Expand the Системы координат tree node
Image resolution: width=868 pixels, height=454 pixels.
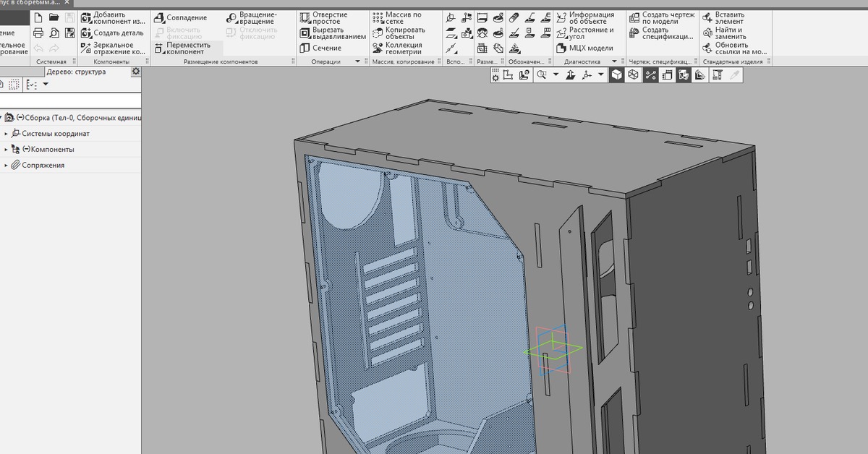[x=6, y=134]
